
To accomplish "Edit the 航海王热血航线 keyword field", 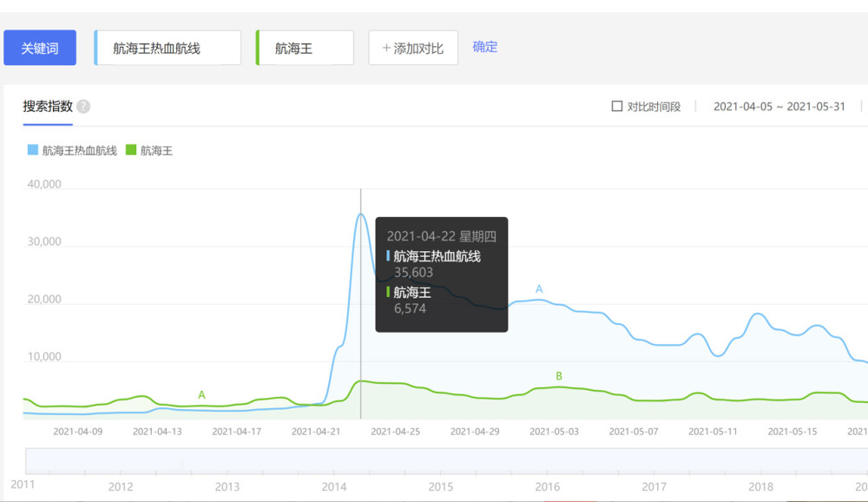I will (168, 48).
